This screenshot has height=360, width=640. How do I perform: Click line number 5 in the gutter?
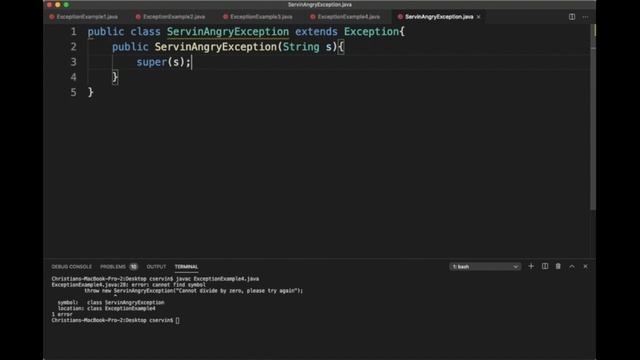coord(73,92)
